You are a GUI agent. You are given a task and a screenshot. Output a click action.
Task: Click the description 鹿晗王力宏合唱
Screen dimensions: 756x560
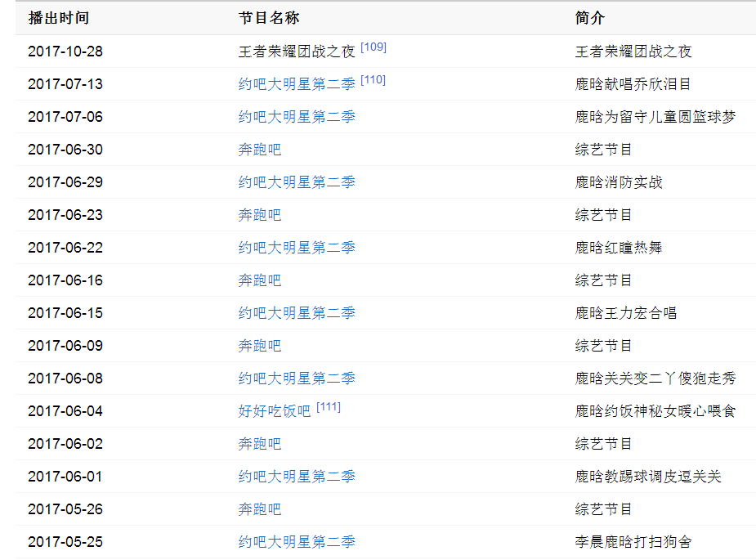coord(626,313)
